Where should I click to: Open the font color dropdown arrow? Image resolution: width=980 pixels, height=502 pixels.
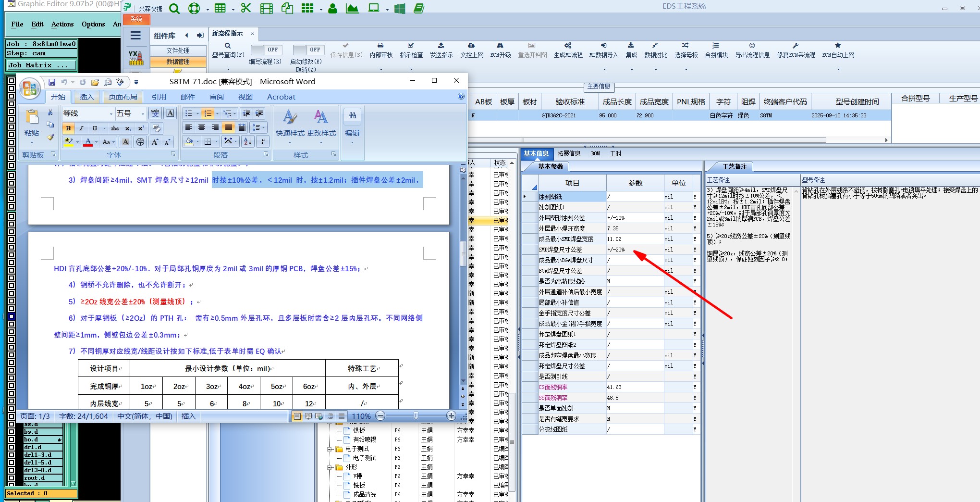click(96, 142)
